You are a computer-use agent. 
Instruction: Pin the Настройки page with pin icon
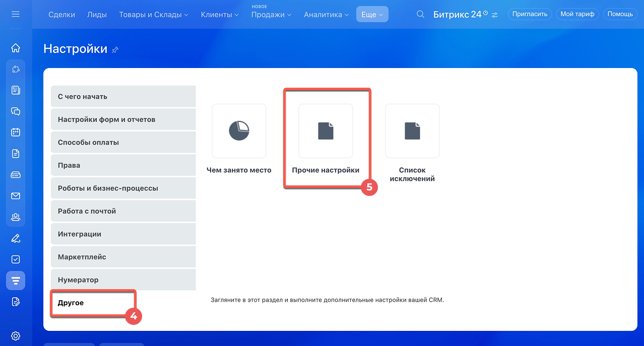[115, 50]
